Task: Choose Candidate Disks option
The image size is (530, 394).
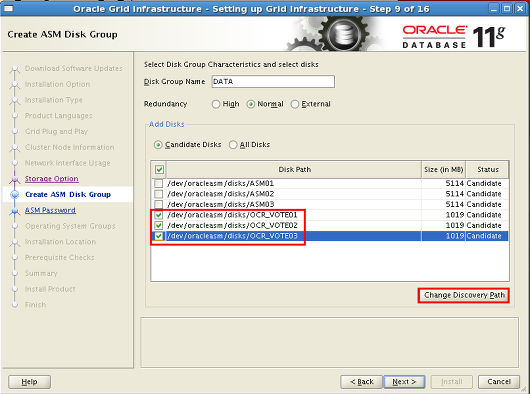Action: tap(158, 145)
